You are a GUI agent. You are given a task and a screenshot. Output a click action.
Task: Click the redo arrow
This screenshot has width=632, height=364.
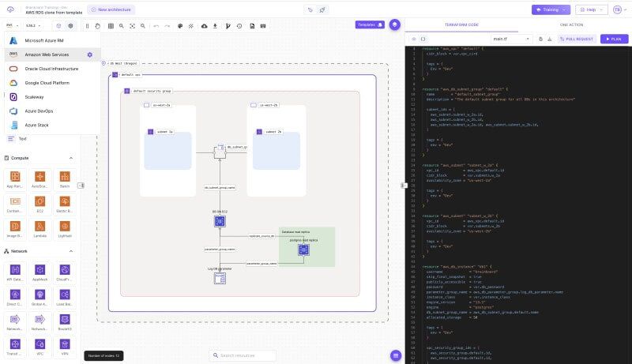pos(167,26)
